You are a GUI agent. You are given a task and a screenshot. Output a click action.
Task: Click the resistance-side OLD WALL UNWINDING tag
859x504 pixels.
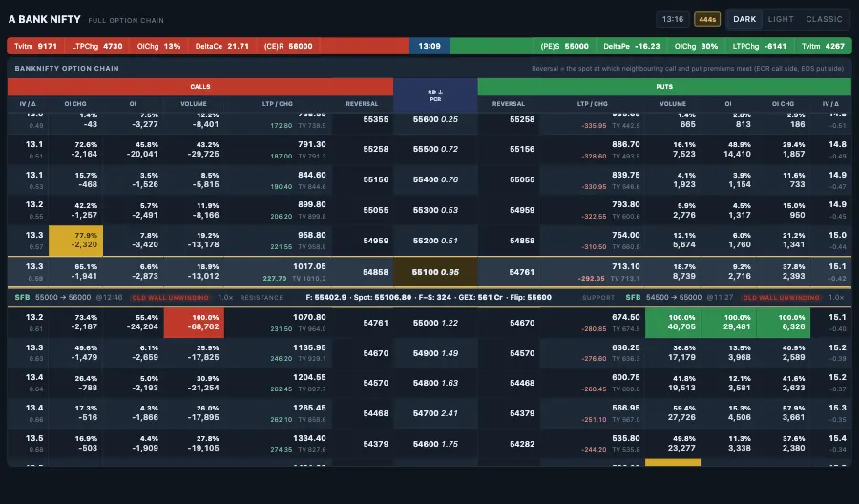171,298
